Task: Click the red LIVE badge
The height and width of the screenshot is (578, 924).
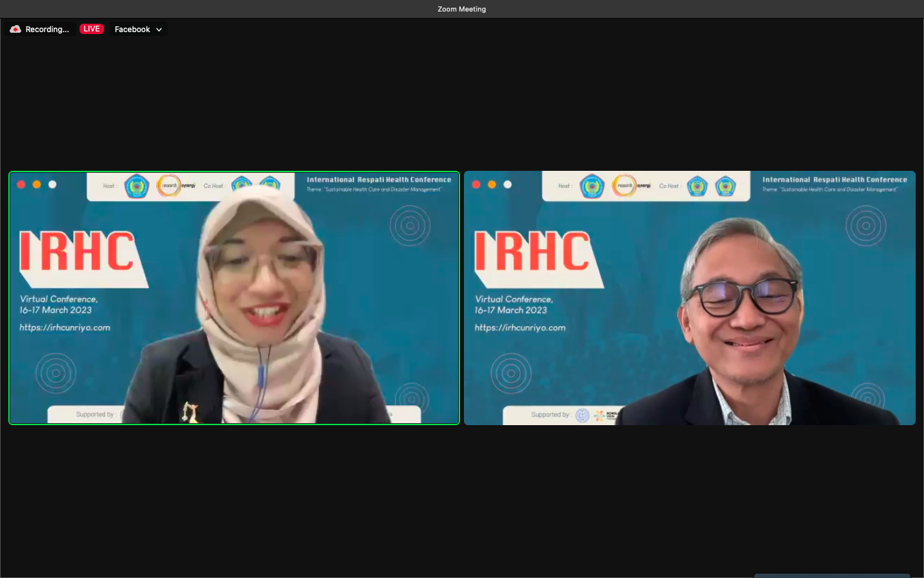Action: (91, 29)
